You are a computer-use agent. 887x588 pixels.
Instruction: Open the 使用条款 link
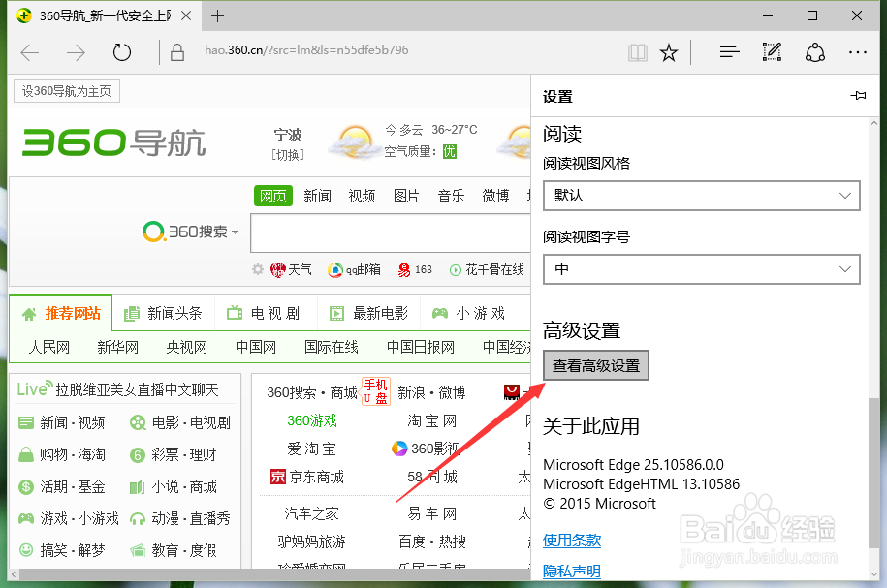click(x=572, y=540)
